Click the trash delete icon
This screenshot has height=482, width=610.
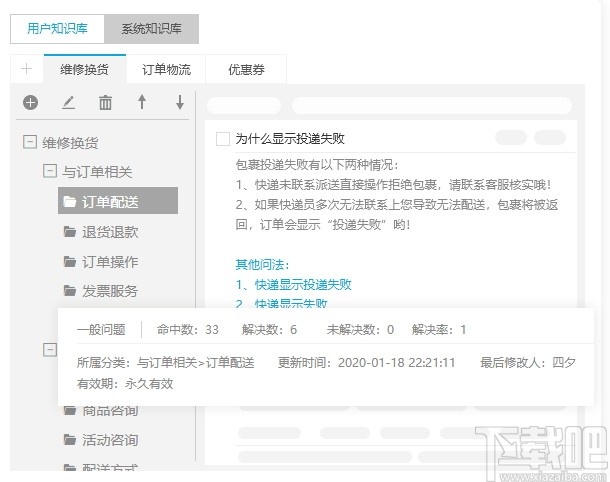point(105,103)
